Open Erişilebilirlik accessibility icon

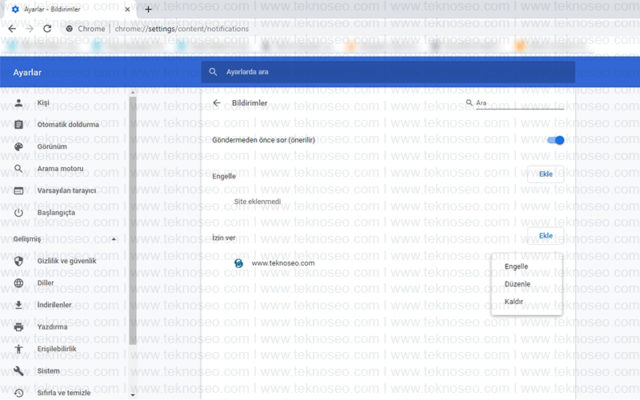point(19,349)
